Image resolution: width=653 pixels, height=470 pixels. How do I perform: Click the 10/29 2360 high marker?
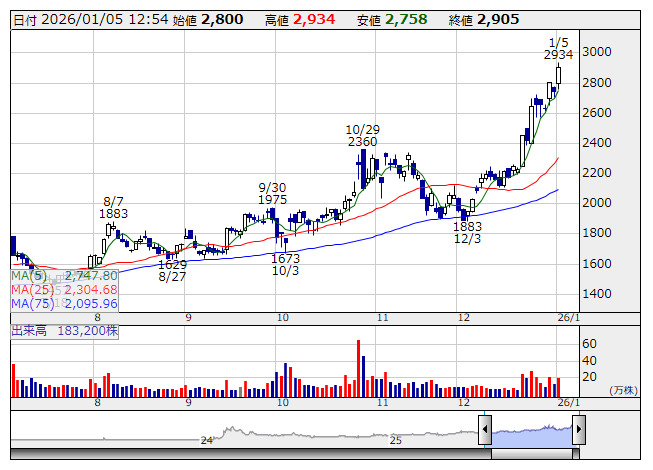pyautogui.click(x=362, y=136)
